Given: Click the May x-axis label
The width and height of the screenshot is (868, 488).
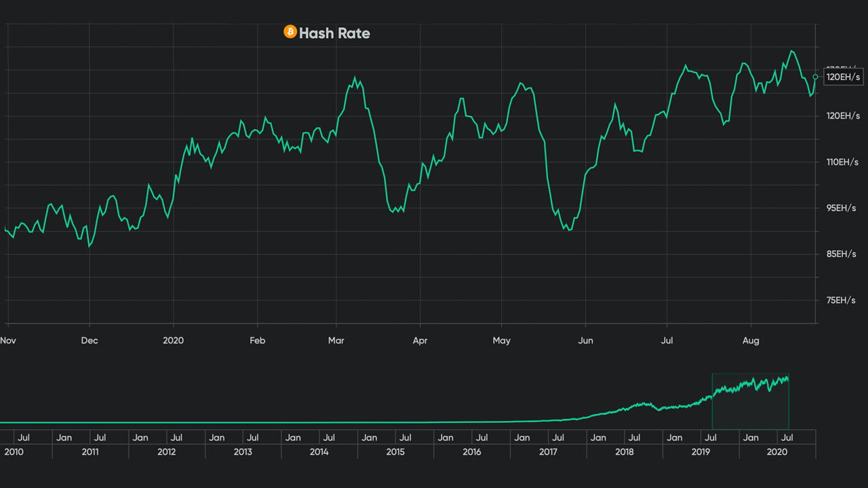Looking at the screenshot, I should pos(502,340).
